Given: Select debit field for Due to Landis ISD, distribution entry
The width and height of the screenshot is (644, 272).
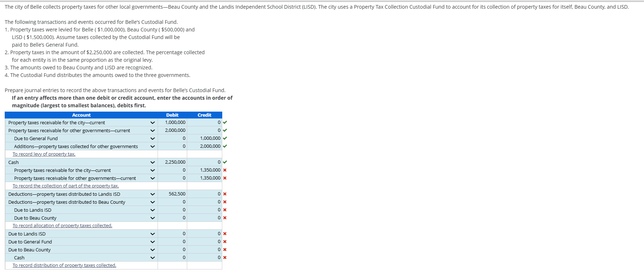Looking at the screenshot, I should [x=172, y=234].
